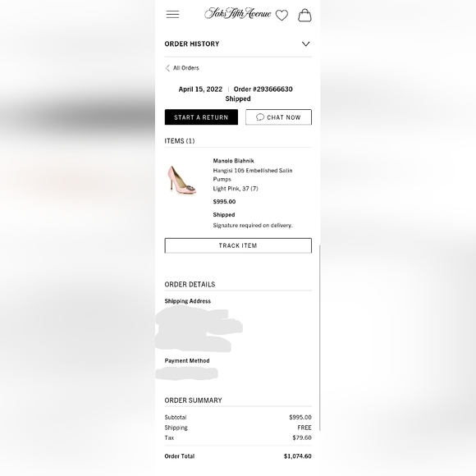Open the hamburger menu icon

tap(172, 14)
